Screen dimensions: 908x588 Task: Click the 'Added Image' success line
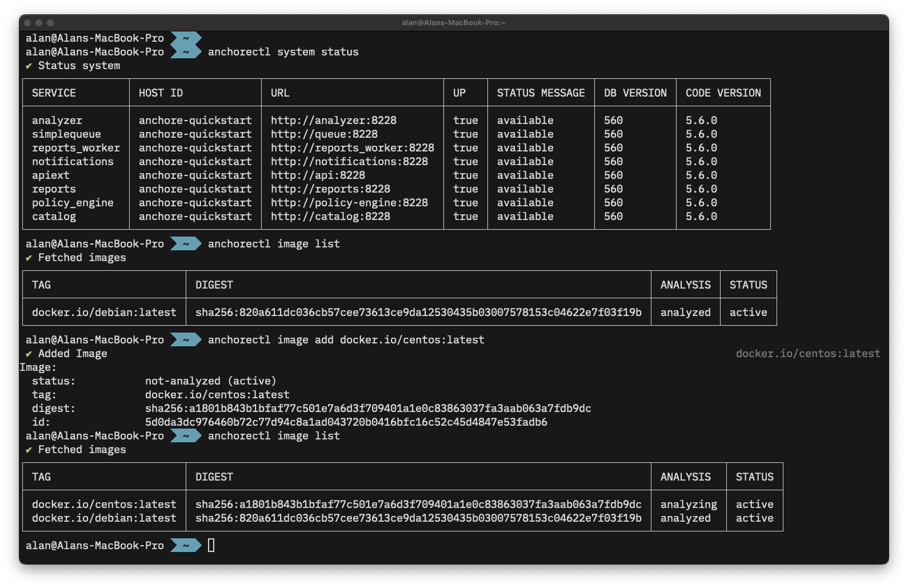coord(66,354)
